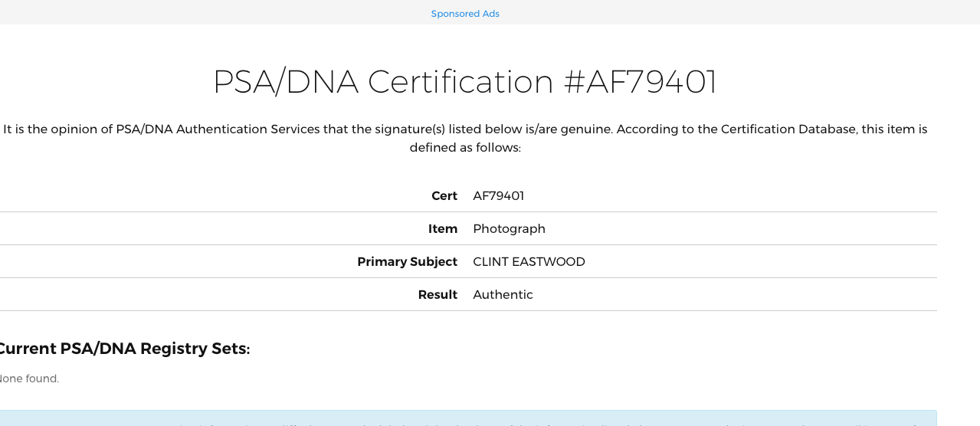Click the None found text
The height and width of the screenshot is (426, 980).
pyautogui.click(x=29, y=378)
